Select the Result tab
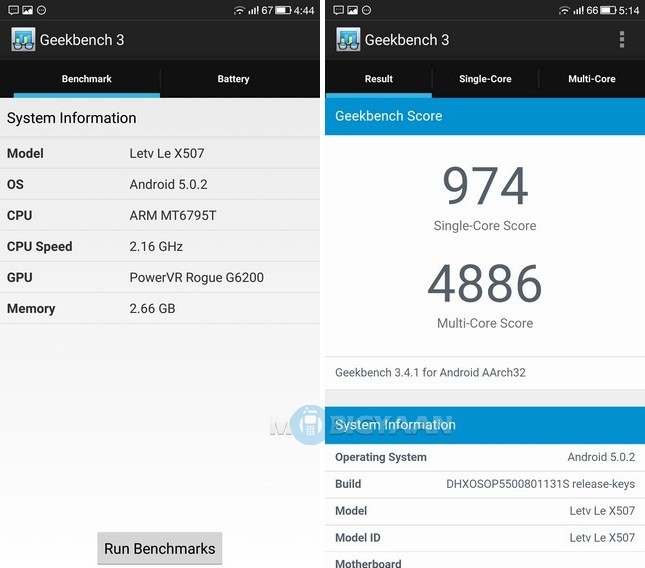The image size is (645, 568). pyautogui.click(x=379, y=79)
